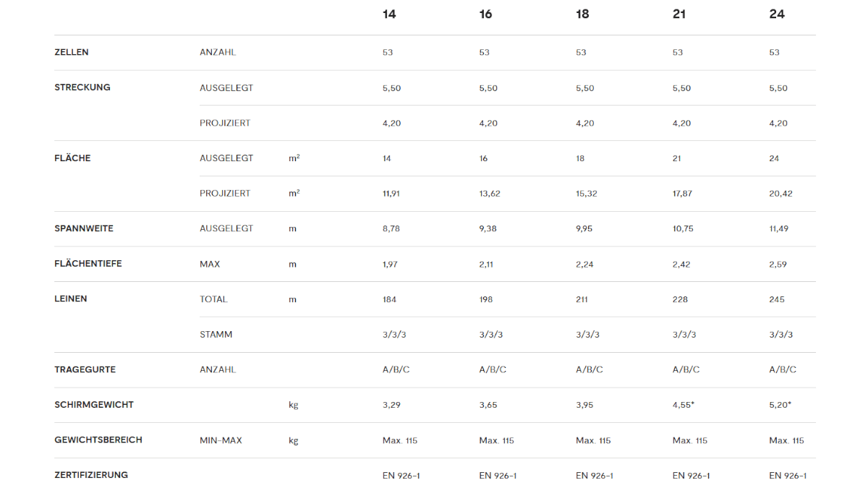The width and height of the screenshot is (868, 488).
Task: Click the SCHIRMGEWICHT row label
Action: [x=94, y=405]
